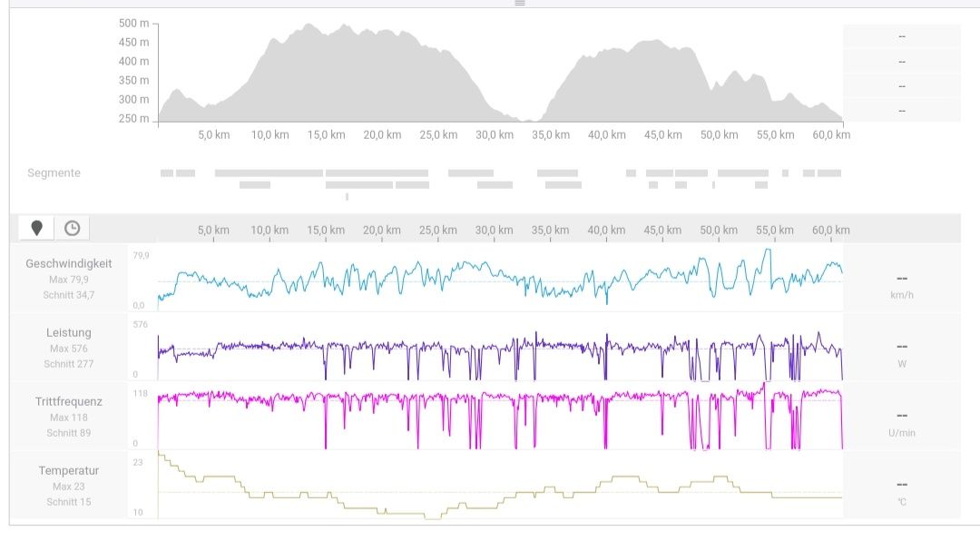980x541 pixels.
Task: Click the km/h unit label
Action: pyautogui.click(x=902, y=295)
